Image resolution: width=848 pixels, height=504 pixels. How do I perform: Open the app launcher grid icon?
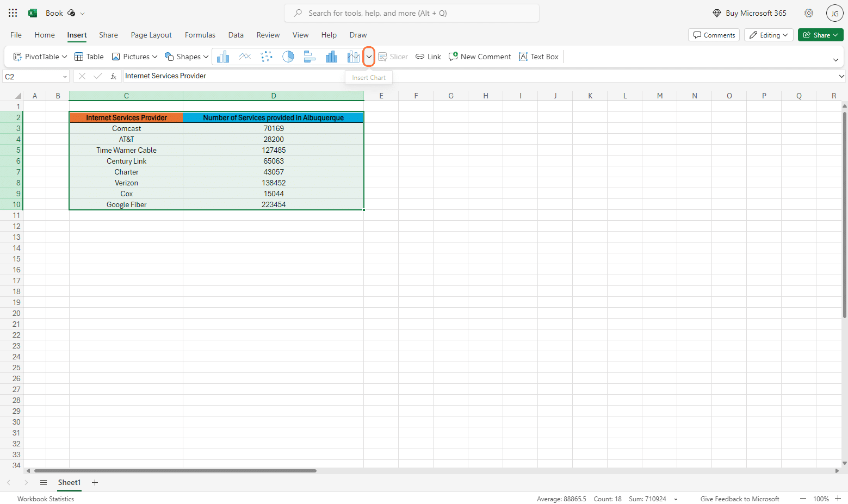[13, 13]
